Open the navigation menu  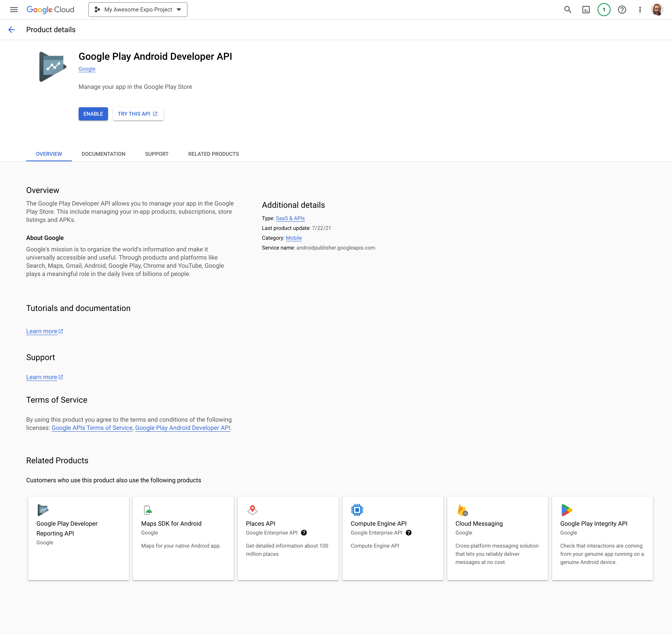click(x=14, y=9)
